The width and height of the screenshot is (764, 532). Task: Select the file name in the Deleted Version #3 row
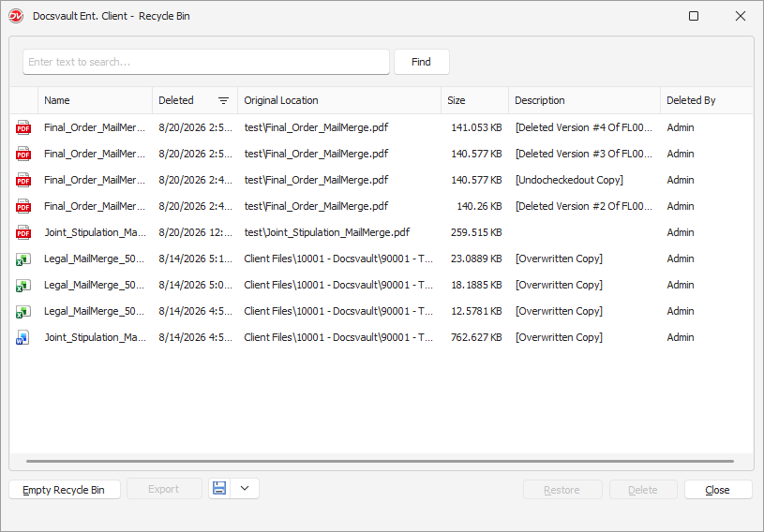95,154
